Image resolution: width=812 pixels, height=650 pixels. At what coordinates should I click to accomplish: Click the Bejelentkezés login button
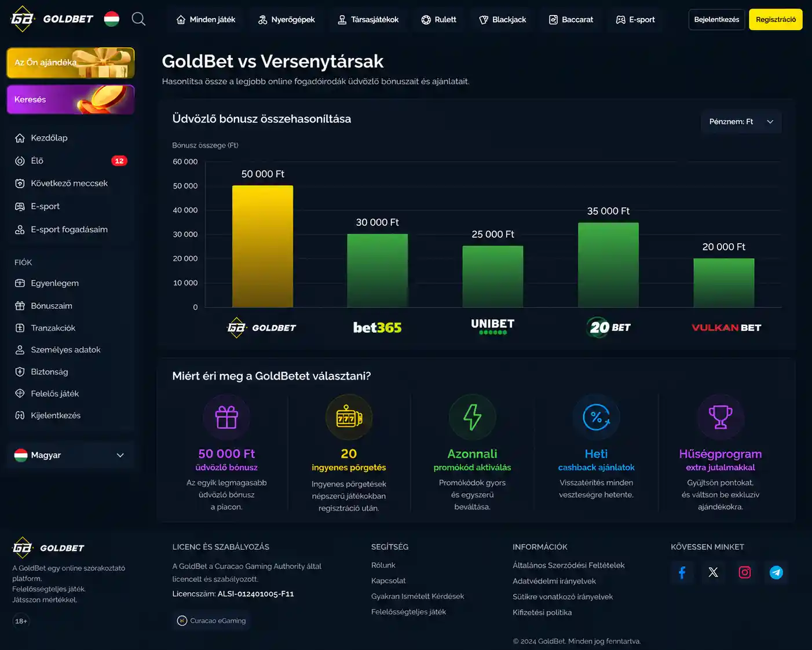pyautogui.click(x=716, y=20)
